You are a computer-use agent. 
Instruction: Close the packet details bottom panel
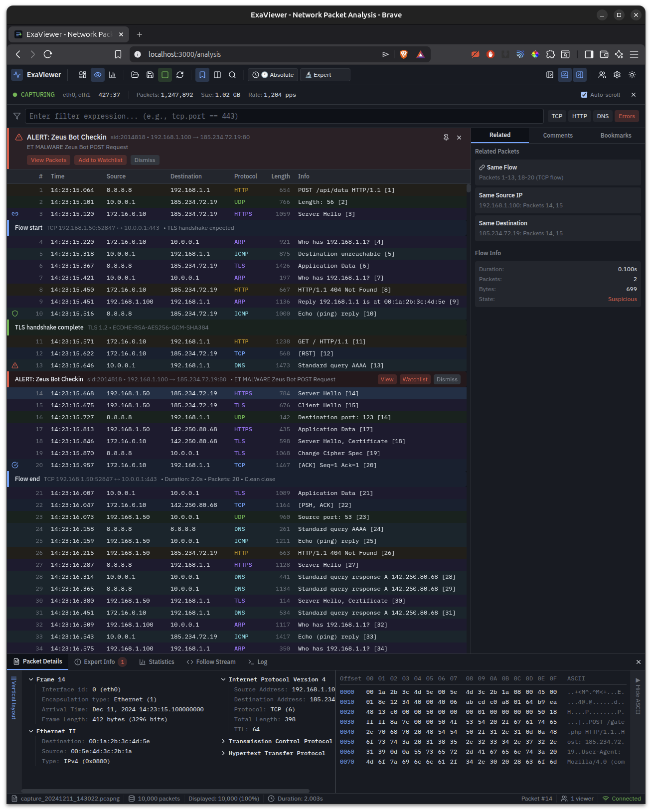[x=639, y=662]
